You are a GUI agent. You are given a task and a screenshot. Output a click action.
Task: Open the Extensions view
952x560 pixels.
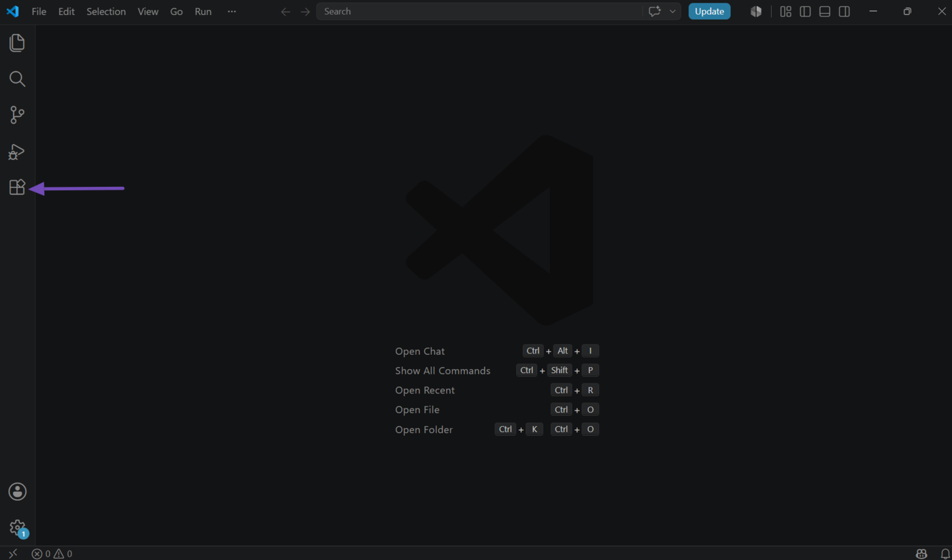17,187
